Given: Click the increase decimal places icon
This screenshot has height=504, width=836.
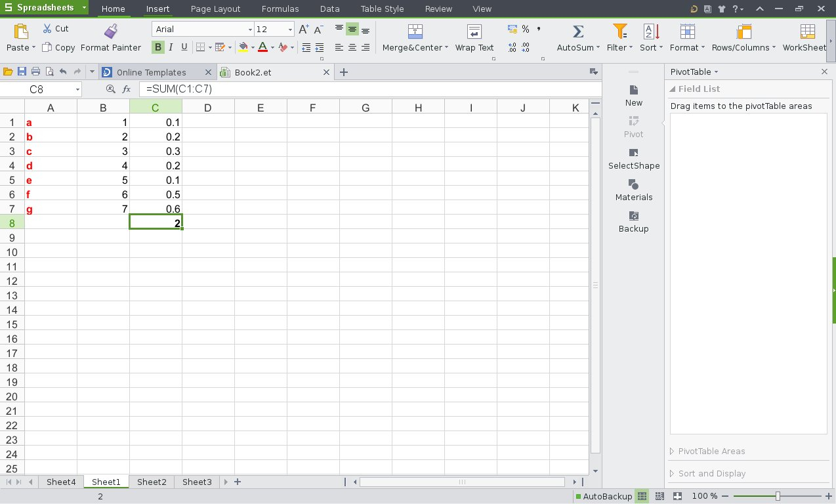Looking at the screenshot, I should 512,47.
